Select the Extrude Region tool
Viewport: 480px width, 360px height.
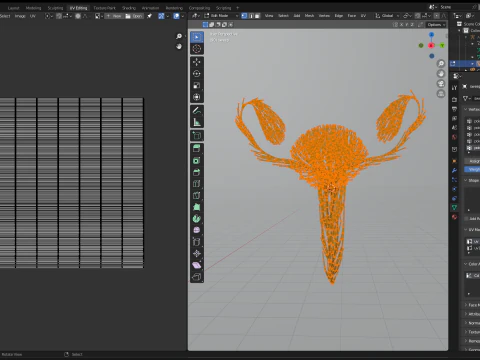pyautogui.click(x=197, y=149)
